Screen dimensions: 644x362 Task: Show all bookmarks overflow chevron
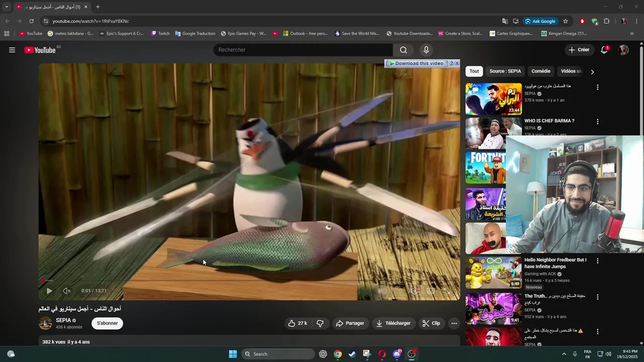click(632, 34)
